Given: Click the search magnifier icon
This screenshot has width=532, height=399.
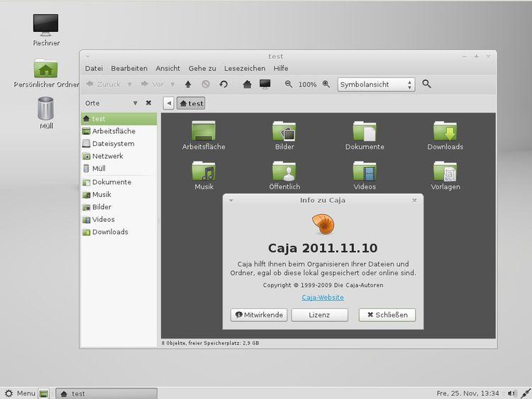Looking at the screenshot, I should coord(426,84).
